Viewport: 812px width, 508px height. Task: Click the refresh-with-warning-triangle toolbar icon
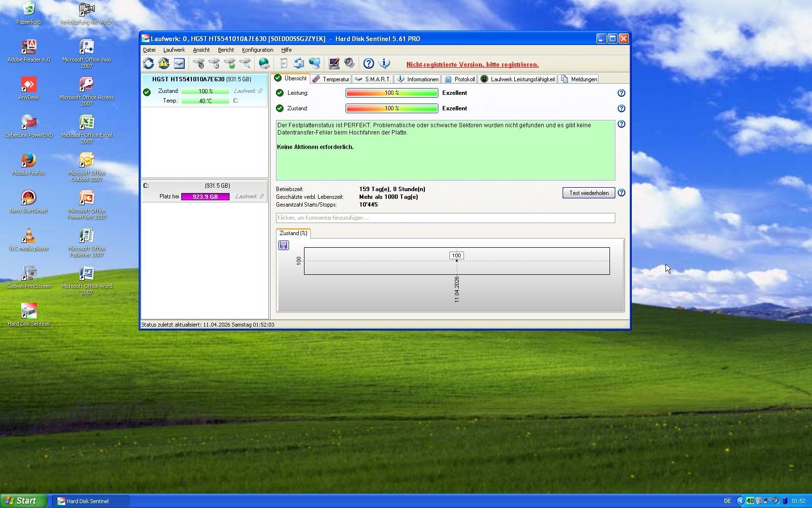pyautogui.click(x=164, y=63)
